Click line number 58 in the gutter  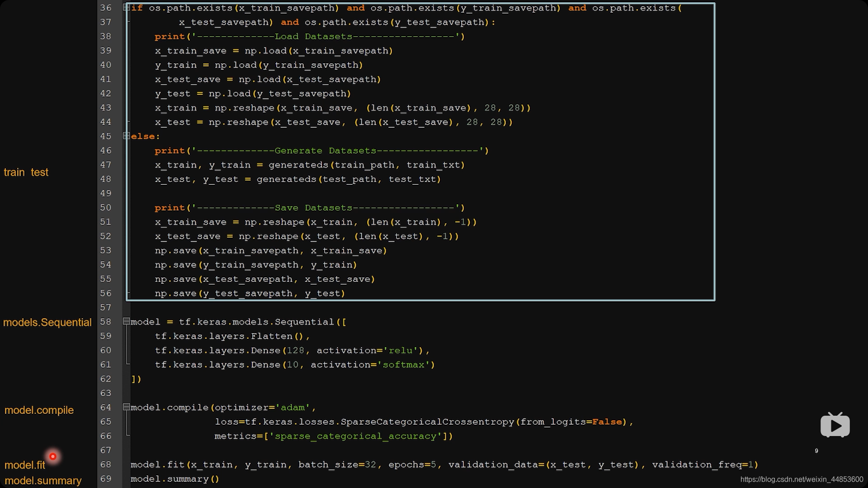coord(106,322)
